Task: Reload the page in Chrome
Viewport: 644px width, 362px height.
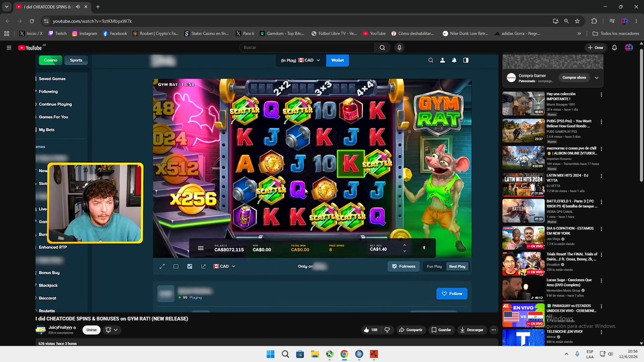Action: [x=32, y=21]
